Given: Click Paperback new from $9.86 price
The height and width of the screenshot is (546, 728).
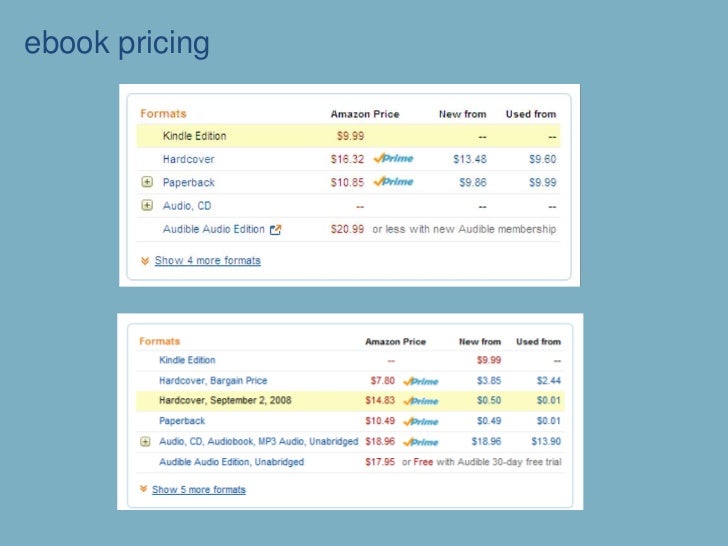Looking at the screenshot, I should coord(473,182).
